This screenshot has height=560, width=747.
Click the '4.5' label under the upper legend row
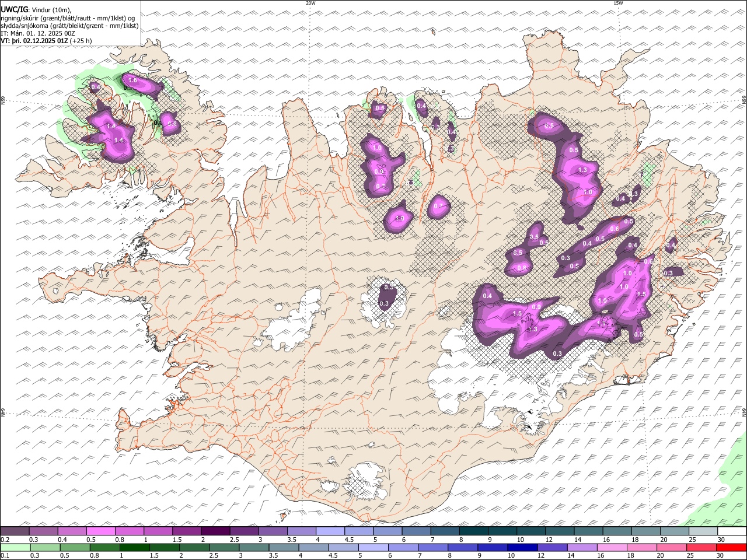click(x=349, y=540)
